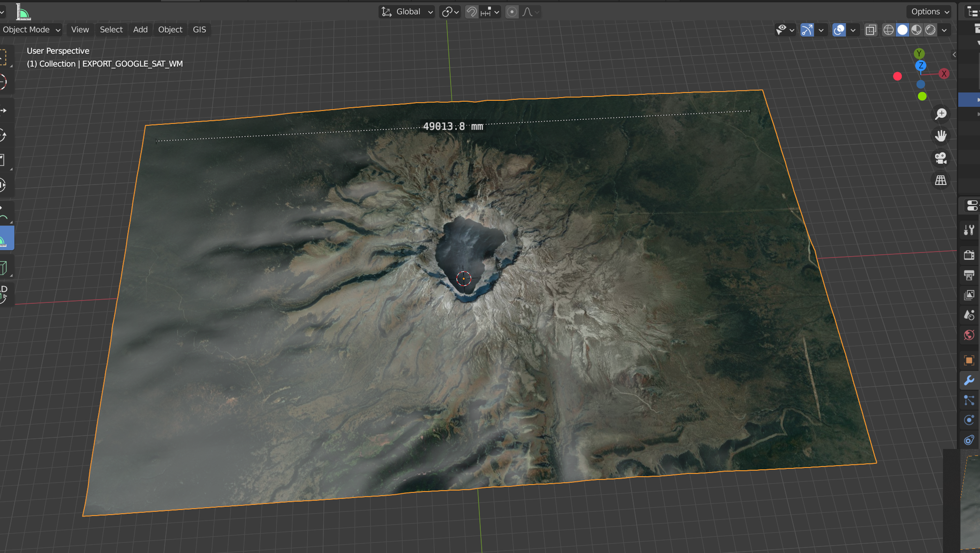The height and width of the screenshot is (553, 980).
Task: Toggle snapping magnet button
Action: click(x=471, y=12)
